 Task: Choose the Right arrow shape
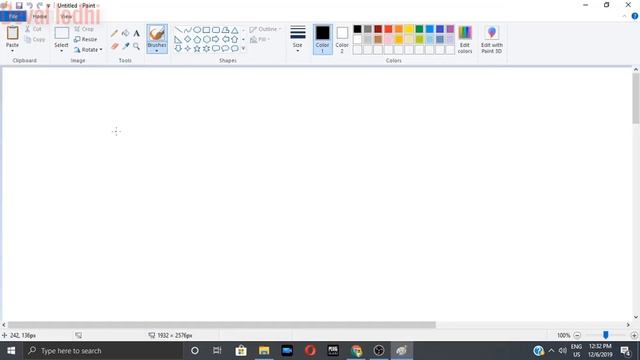point(216,40)
